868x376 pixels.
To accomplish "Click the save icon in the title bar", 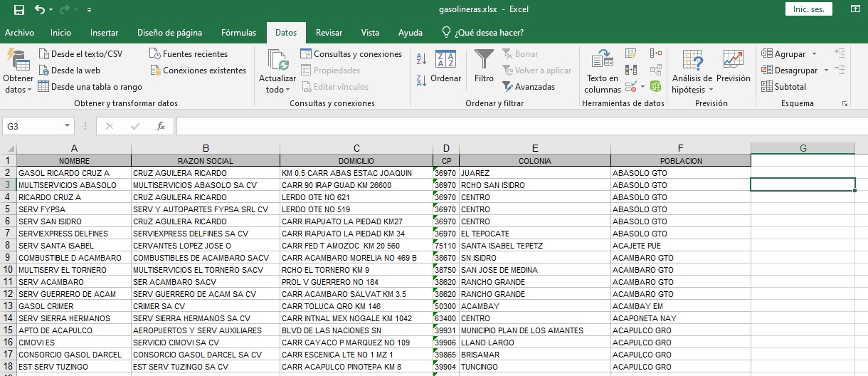I will pos(19,10).
